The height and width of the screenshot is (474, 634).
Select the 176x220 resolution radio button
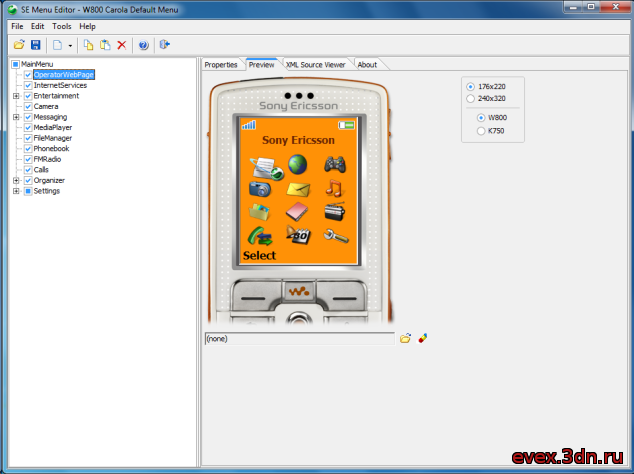click(470, 87)
